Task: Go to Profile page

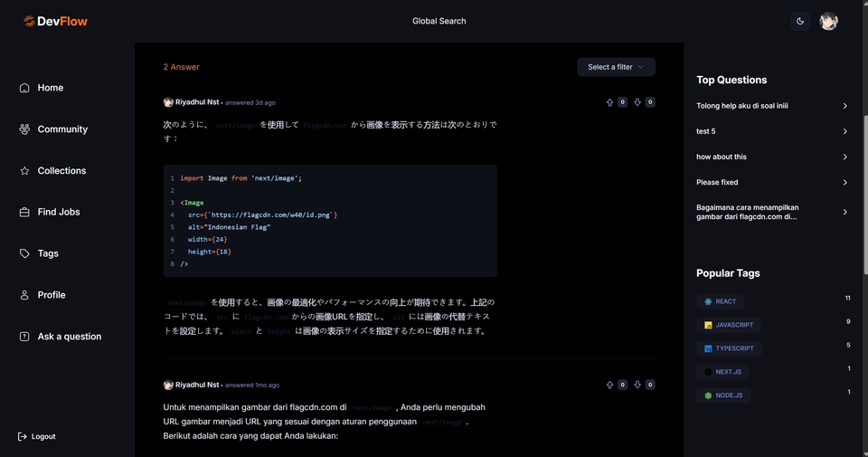Action: click(52, 295)
